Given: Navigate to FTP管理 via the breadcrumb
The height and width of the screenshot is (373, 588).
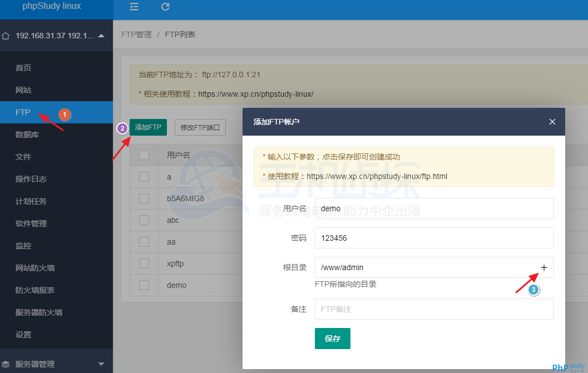Looking at the screenshot, I should (x=136, y=34).
